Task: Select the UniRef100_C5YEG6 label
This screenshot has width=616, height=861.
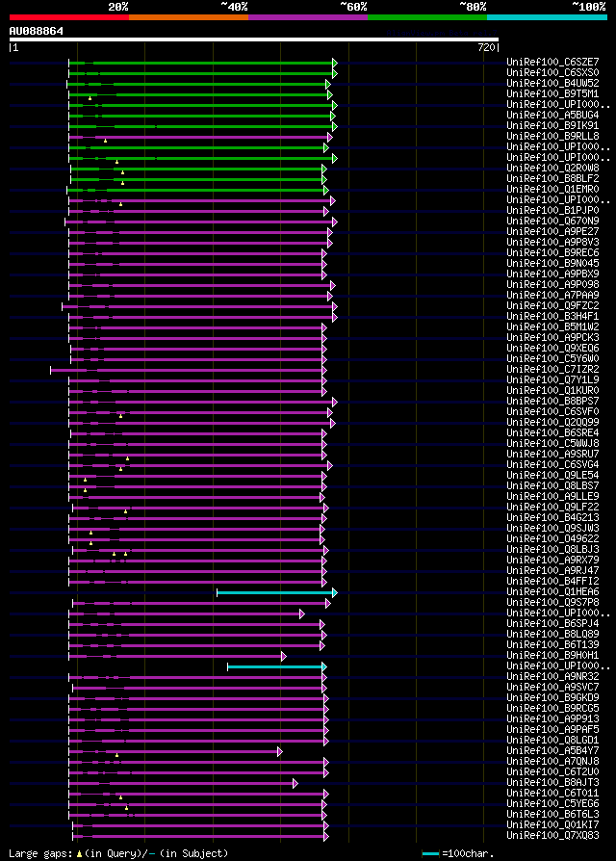Action: 552,804
